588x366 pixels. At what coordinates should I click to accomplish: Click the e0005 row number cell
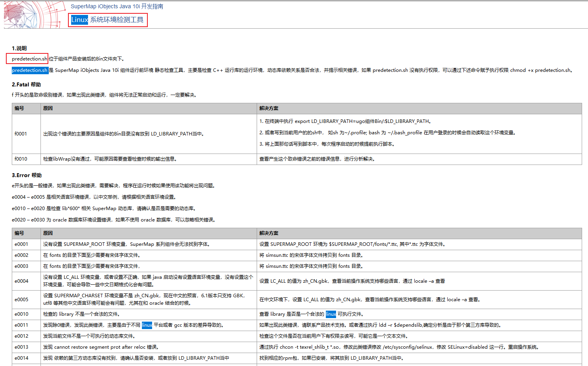coord(21,300)
